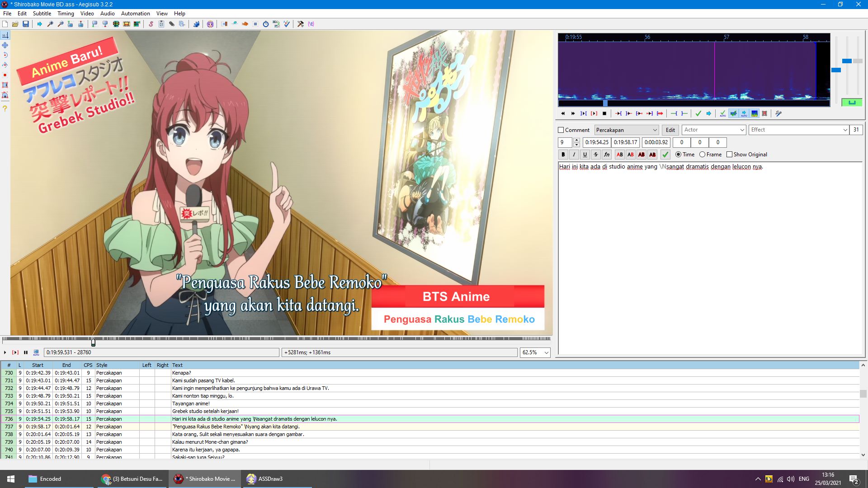
Task: Toggle the Comment checkbox
Action: click(561, 130)
